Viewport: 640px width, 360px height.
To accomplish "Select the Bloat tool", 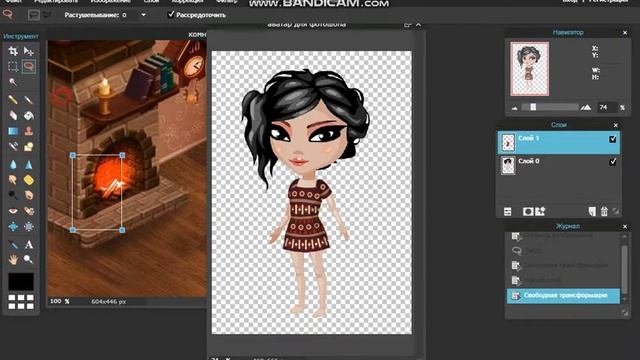I will pos(13,227).
